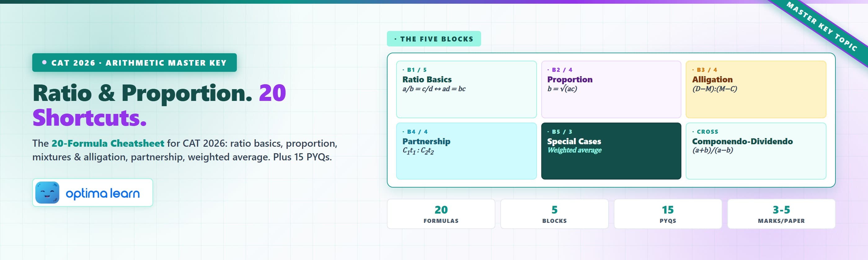
Task: Select the CAT 2026 Arithmetic Master Key badge
Action: [135, 63]
